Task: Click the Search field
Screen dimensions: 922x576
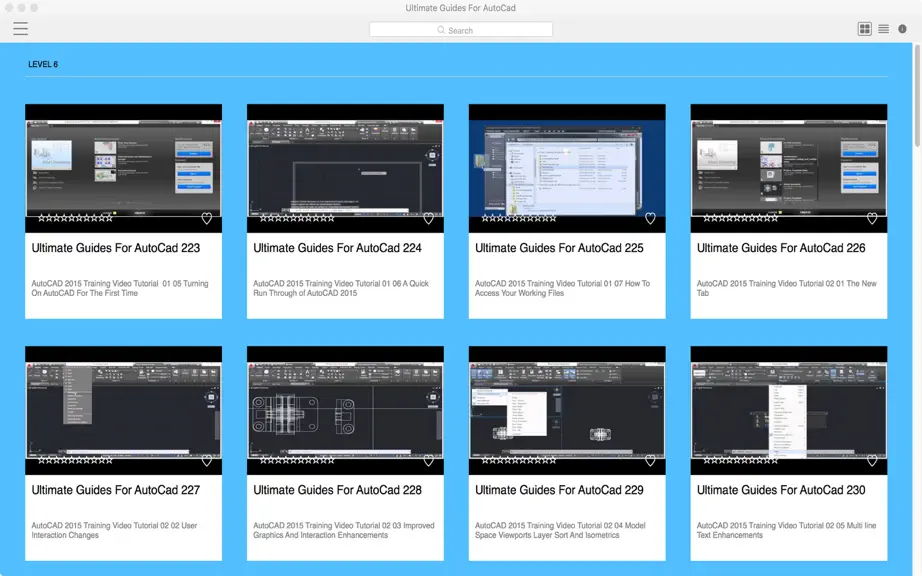Action: (x=461, y=30)
